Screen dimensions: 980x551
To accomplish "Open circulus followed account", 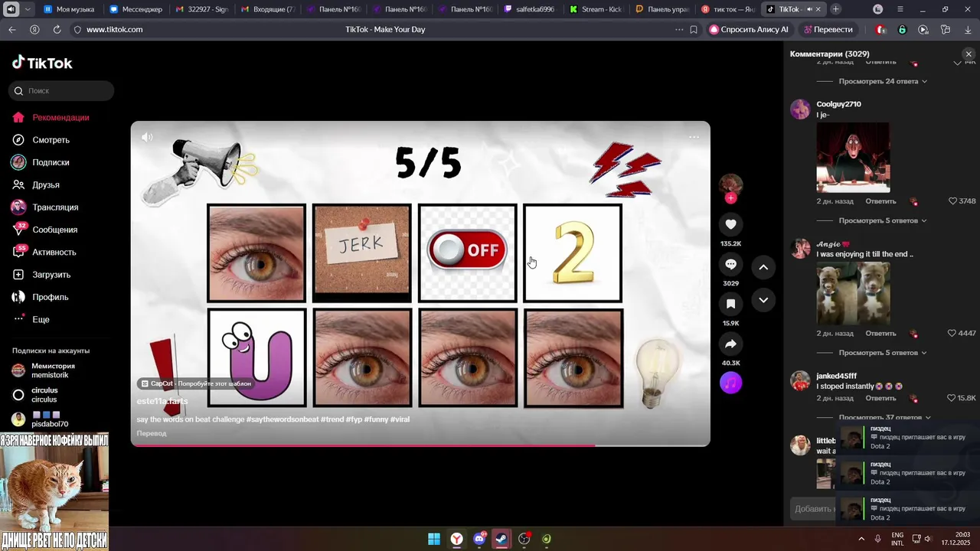I will [x=34, y=395].
